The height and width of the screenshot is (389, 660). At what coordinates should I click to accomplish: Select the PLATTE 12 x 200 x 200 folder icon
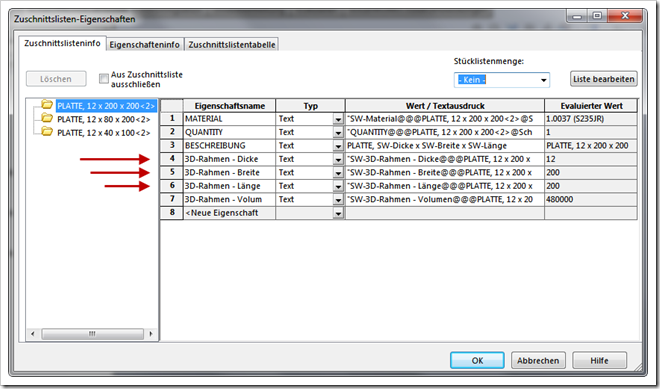47,104
